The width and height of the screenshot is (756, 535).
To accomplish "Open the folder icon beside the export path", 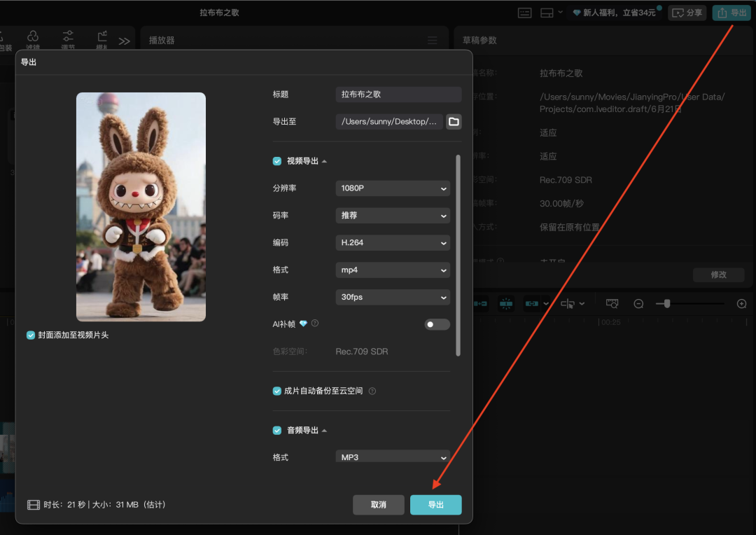I will 454,121.
